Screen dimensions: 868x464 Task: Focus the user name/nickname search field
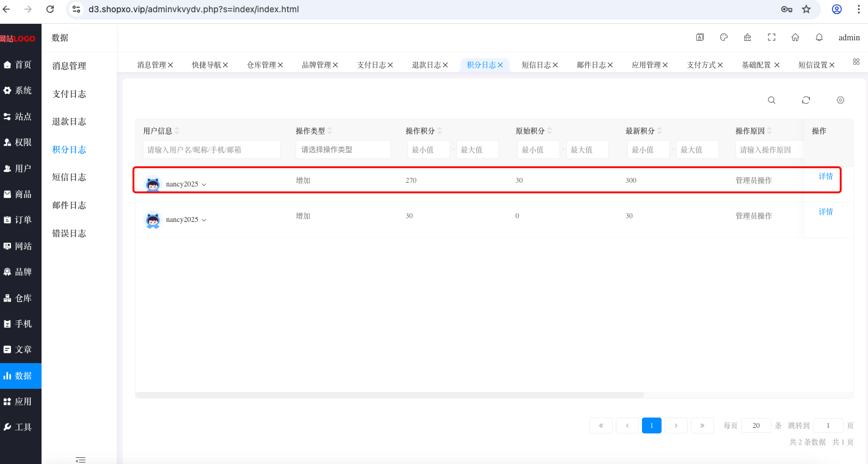coord(212,150)
